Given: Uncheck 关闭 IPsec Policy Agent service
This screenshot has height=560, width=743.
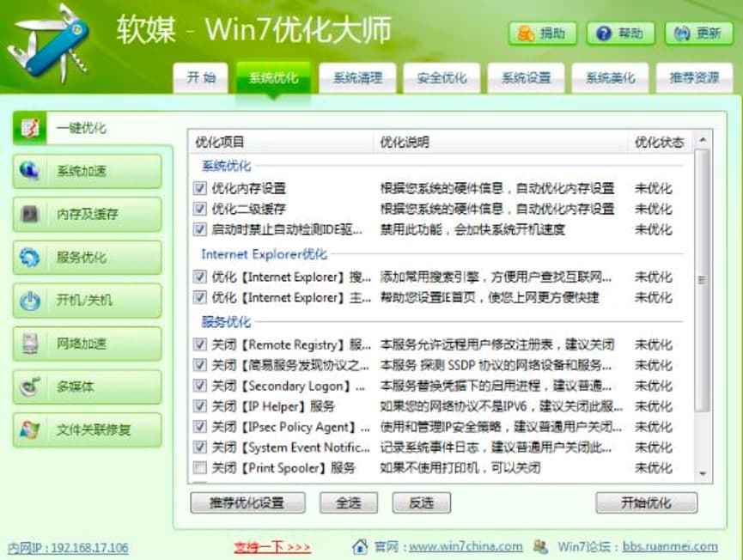Looking at the screenshot, I should pyautogui.click(x=199, y=427).
